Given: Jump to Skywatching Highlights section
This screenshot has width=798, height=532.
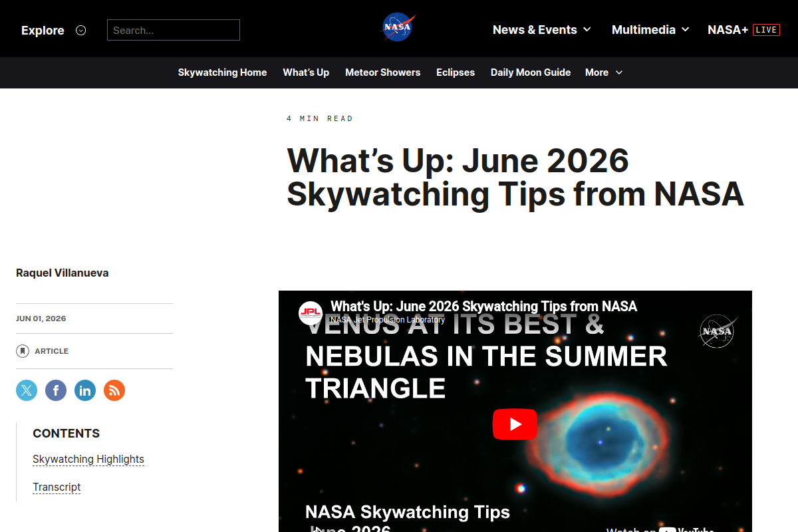Looking at the screenshot, I should point(88,459).
